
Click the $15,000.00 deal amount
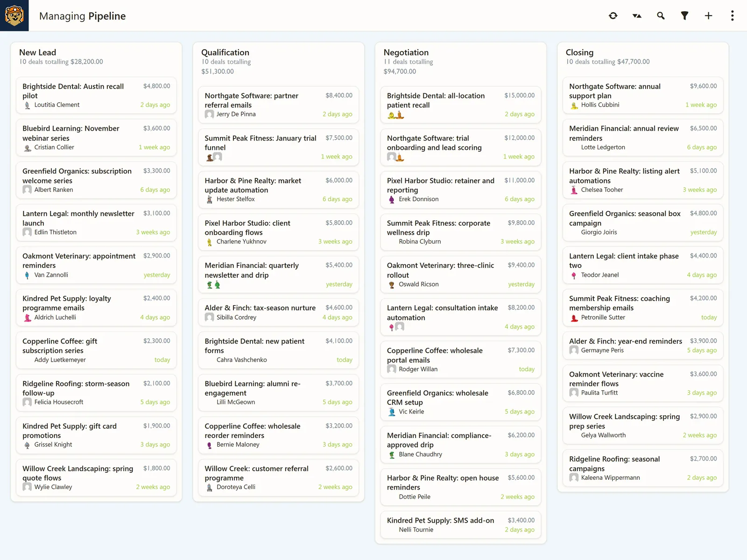[x=519, y=95]
